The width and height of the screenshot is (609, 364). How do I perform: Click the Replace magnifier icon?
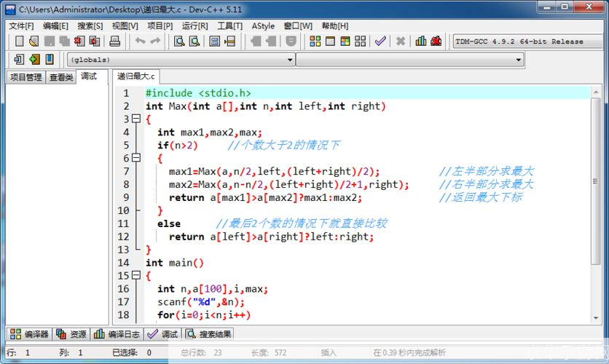coord(195,41)
